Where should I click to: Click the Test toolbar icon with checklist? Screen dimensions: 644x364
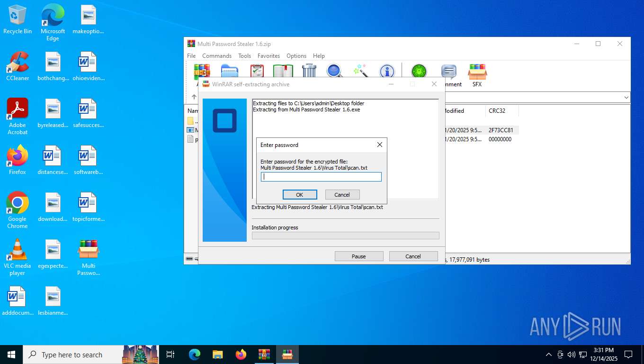tap(257, 71)
